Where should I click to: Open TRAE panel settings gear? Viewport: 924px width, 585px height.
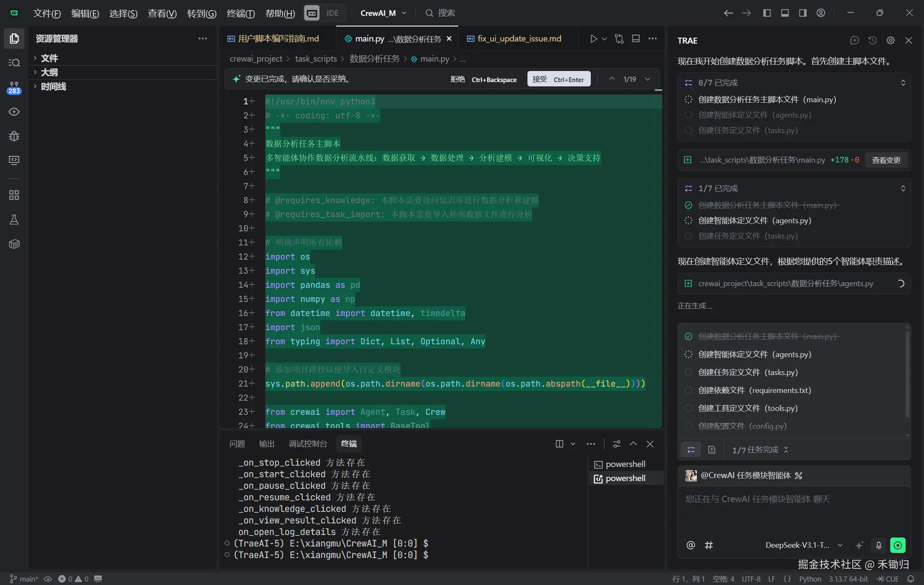[x=891, y=40]
